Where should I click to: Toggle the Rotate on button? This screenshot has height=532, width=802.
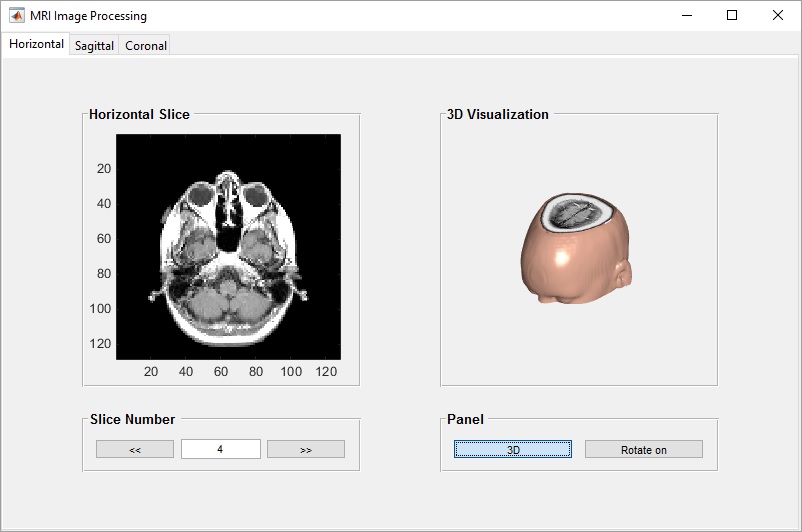pyautogui.click(x=643, y=450)
